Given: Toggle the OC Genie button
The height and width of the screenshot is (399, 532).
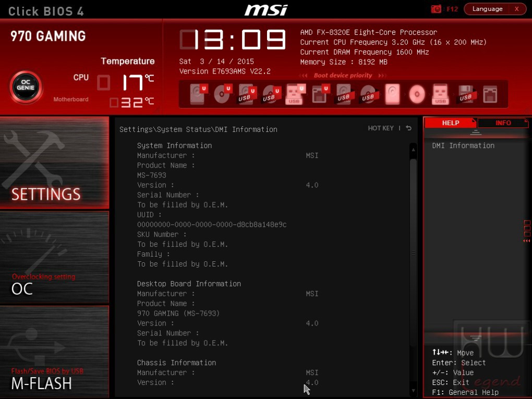Looking at the screenshot, I should [x=26, y=87].
